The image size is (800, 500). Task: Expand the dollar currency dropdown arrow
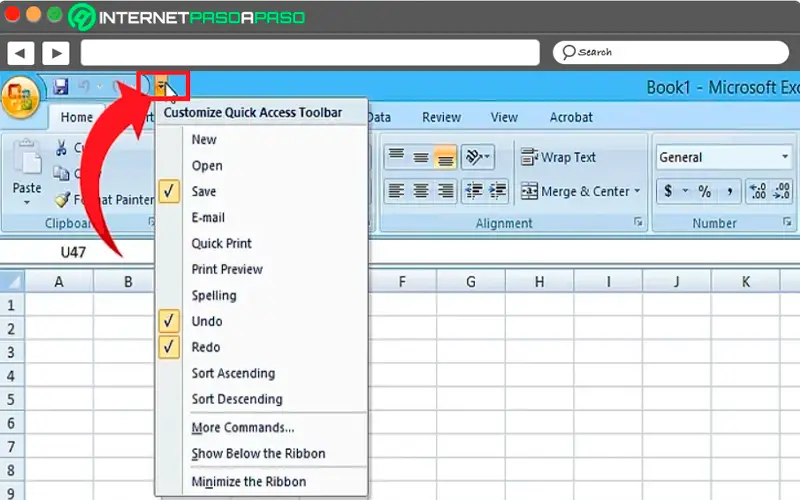click(x=685, y=191)
